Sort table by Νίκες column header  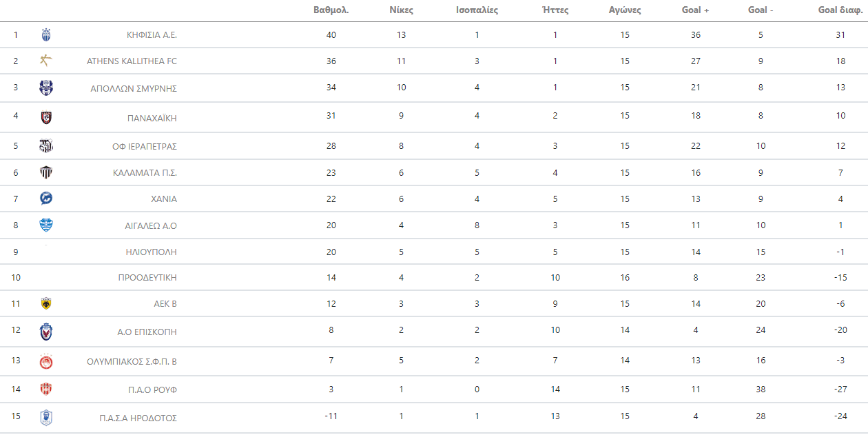pos(402,10)
